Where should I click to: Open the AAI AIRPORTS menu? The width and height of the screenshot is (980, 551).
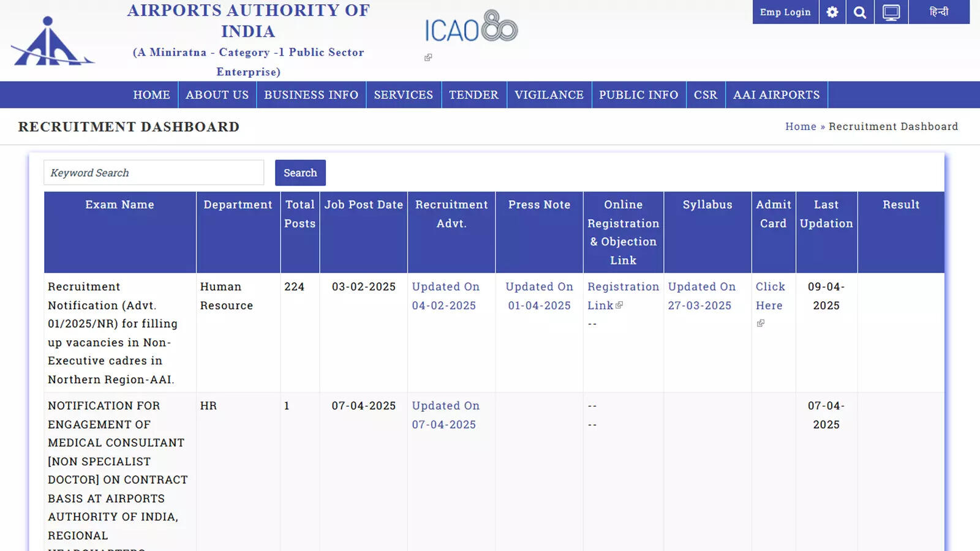point(776,95)
